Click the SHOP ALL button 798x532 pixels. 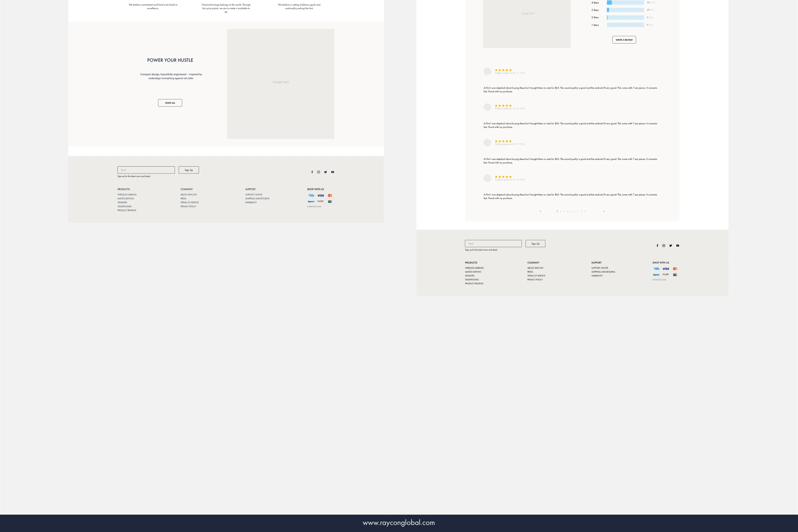pos(170,103)
